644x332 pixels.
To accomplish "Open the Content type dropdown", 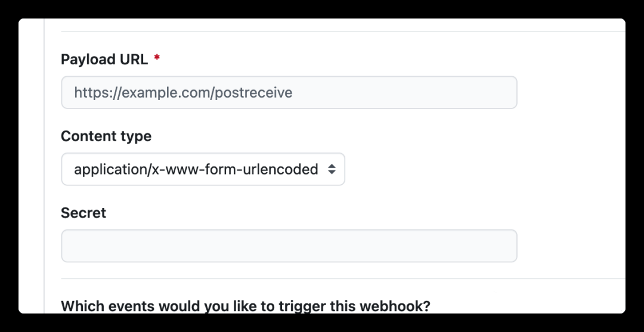I will tap(203, 169).
